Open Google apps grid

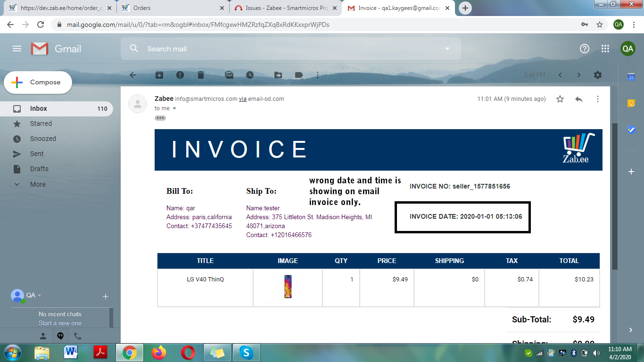point(605,49)
